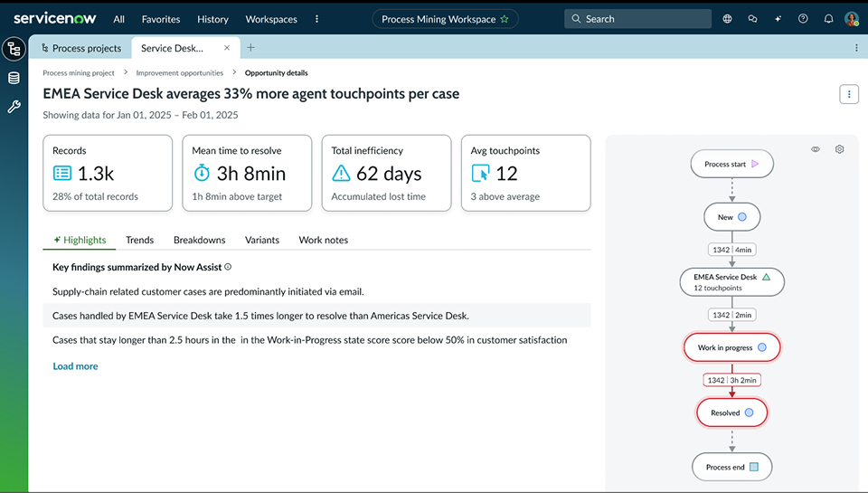This screenshot has width=868, height=493.
Task: Open the database icon in left sidebar
Action: [x=14, y=79]
